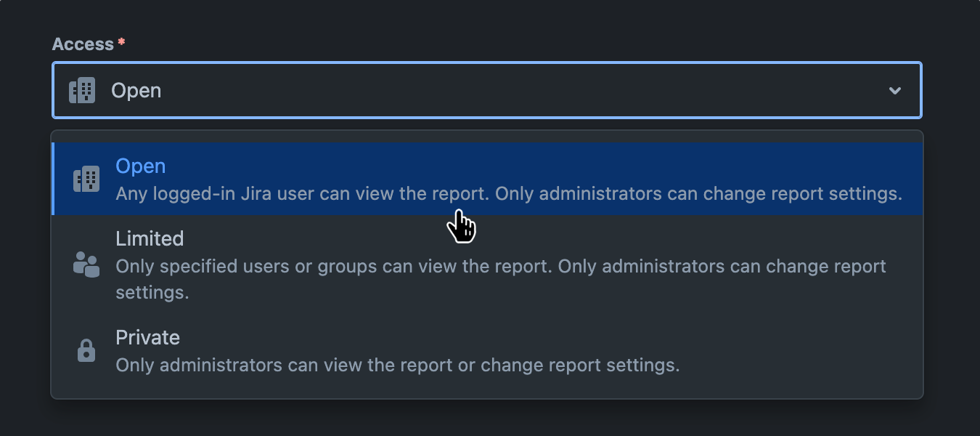Choose the Limited access option

[x=486, y=265]
